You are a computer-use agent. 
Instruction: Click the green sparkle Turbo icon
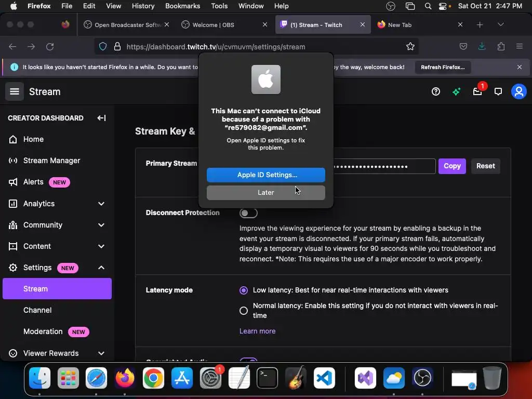(x=456, y=91)
